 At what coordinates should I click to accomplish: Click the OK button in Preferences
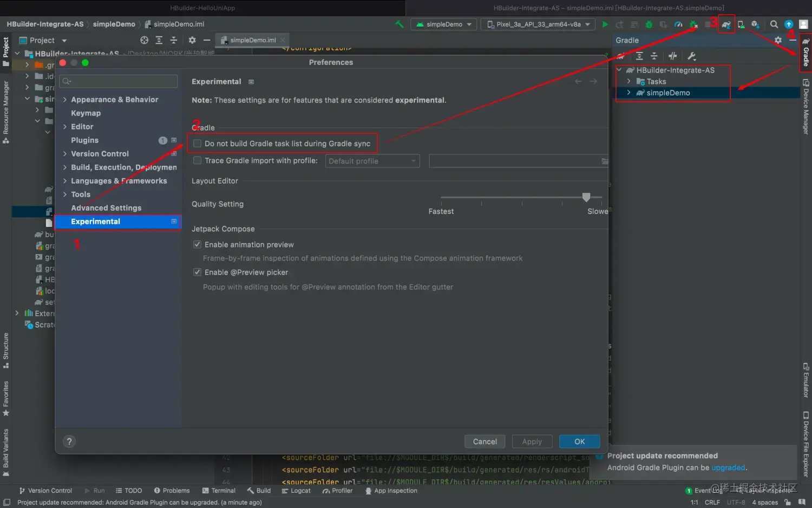[x=579, y=441]
